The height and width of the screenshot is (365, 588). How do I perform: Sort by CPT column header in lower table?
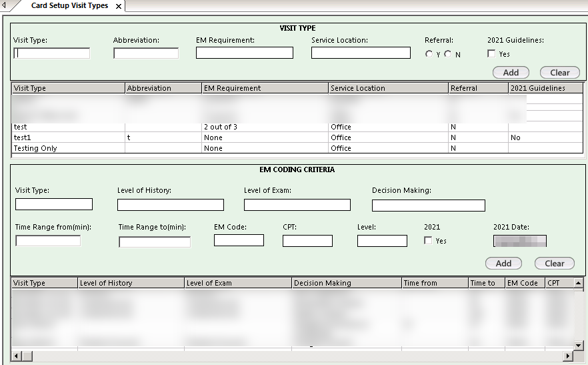coord(559,283)
